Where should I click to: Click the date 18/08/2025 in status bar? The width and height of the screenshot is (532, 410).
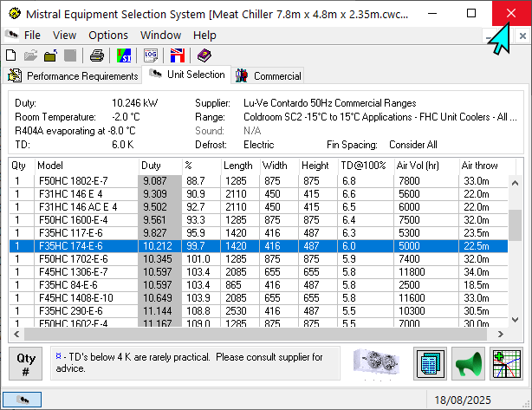click(463, 400)
